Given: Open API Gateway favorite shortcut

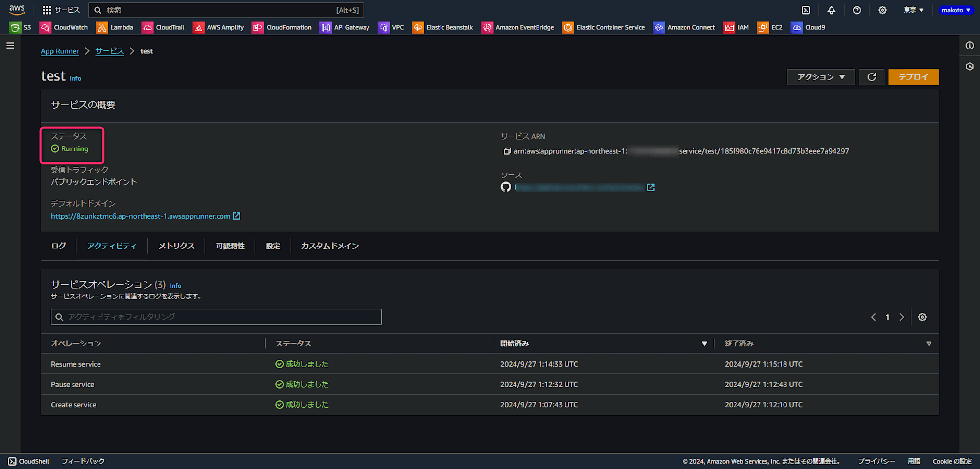Looking at the screenshot, I should pos(345,27).
